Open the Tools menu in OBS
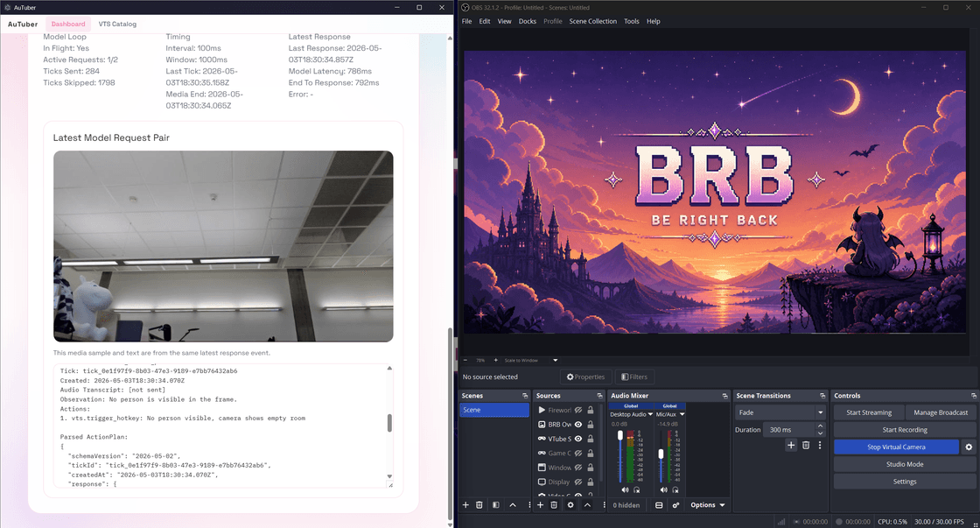 point(631,21)
